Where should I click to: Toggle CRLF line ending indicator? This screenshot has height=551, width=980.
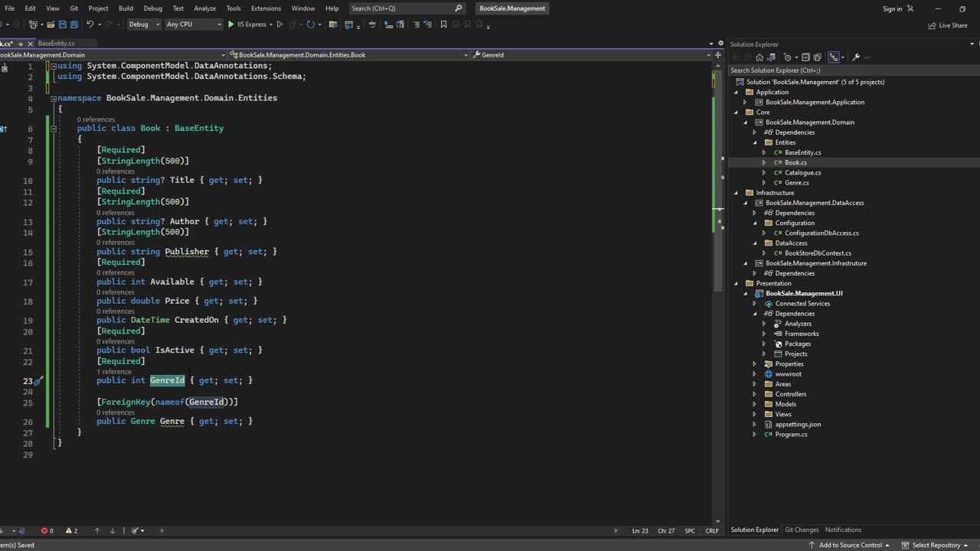(x=712, y=530)
